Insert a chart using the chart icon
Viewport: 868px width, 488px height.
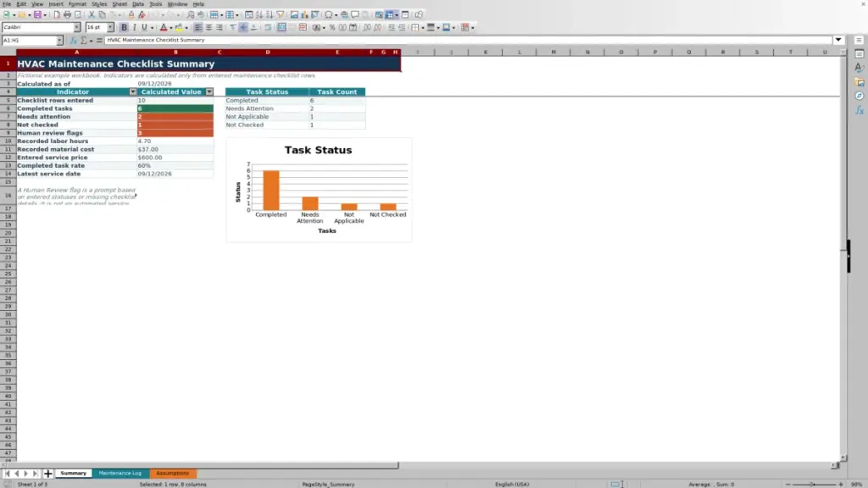[x=304, y=15]
